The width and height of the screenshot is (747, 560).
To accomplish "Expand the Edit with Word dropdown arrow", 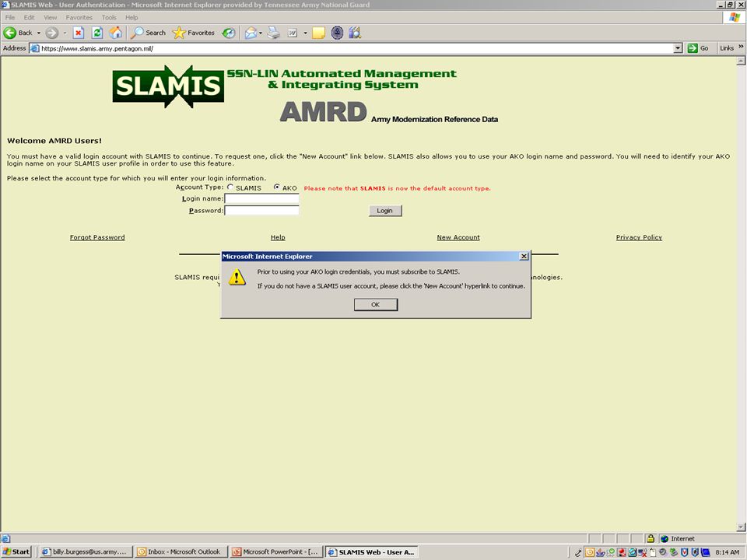I will coord(305,33).
